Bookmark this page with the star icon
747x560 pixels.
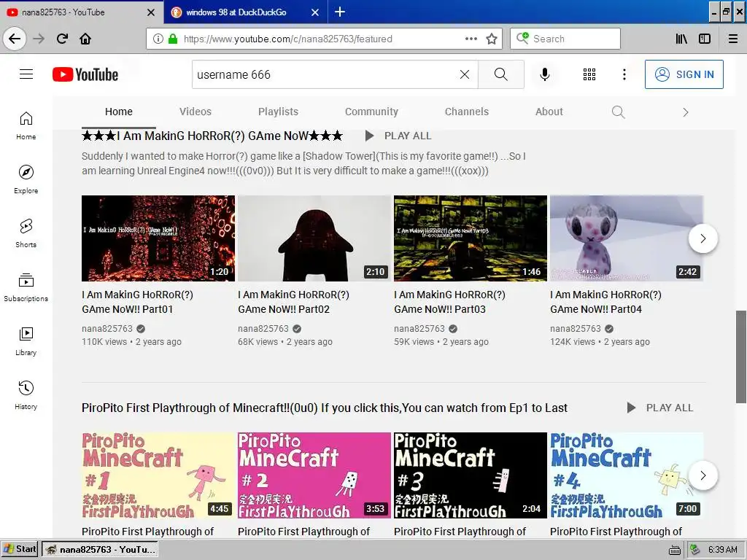click(x=492, y=39)
